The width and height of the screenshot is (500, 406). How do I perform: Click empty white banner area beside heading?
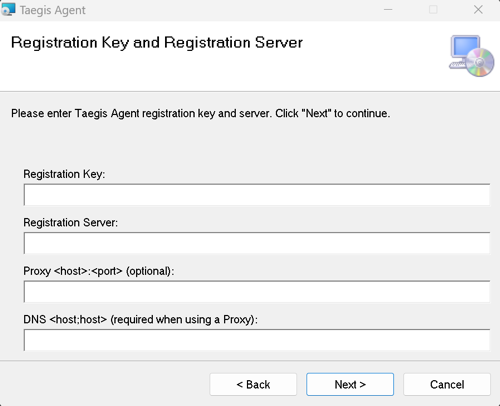[x=373, y=67]
